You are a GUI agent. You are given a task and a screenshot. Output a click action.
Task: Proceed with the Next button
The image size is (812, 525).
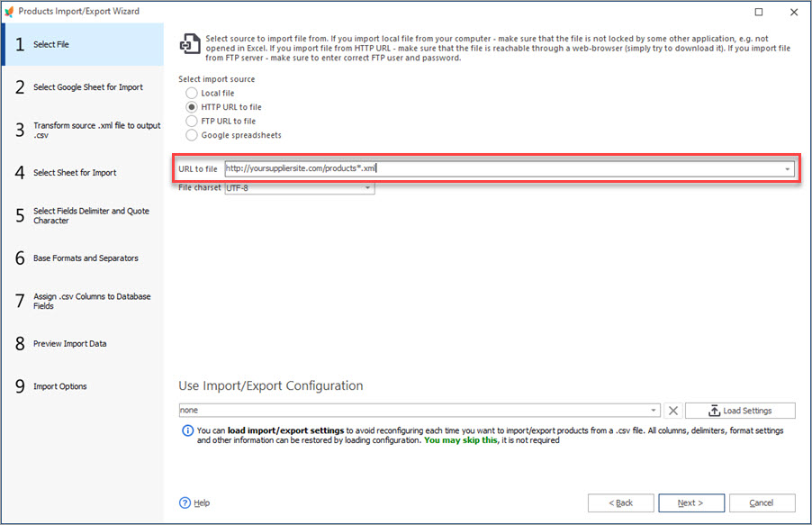pos(691,502)
